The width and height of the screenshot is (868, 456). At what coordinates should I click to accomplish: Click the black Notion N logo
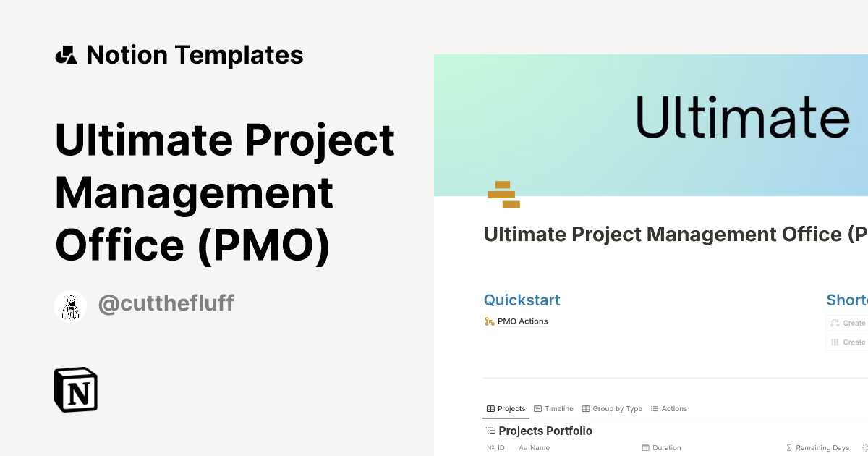pyautogui.click(x=75, y=389)
